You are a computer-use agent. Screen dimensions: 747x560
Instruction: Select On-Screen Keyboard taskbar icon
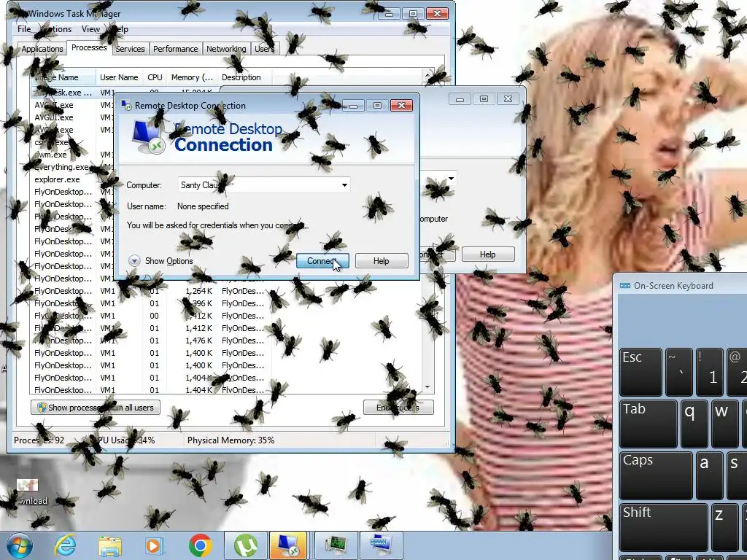(x=382, y=546)
